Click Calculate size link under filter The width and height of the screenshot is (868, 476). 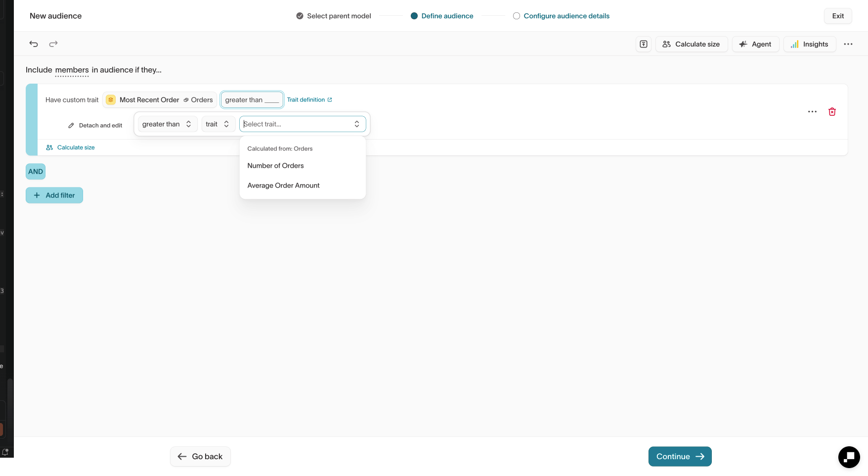tap(70, 147)
